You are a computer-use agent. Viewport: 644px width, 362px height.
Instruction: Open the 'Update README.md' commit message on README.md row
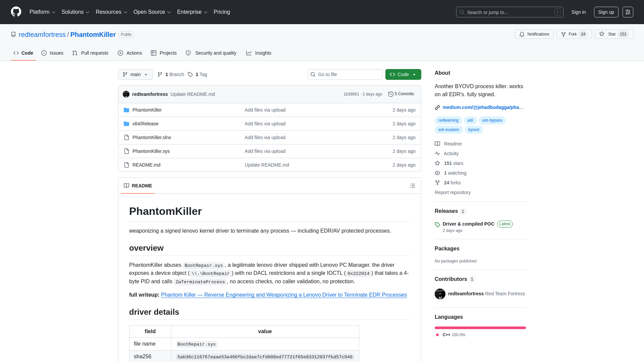[x=267, y=165]
